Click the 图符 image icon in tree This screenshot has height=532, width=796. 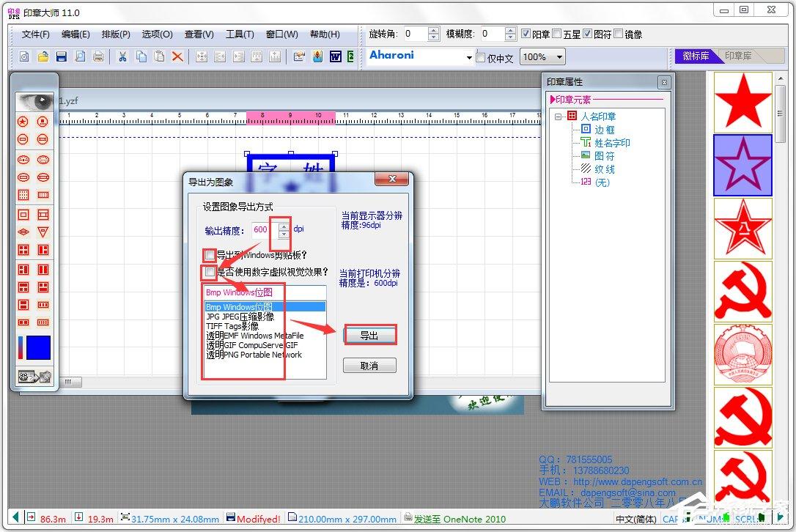pyautogui.click(x=586, y=155)
